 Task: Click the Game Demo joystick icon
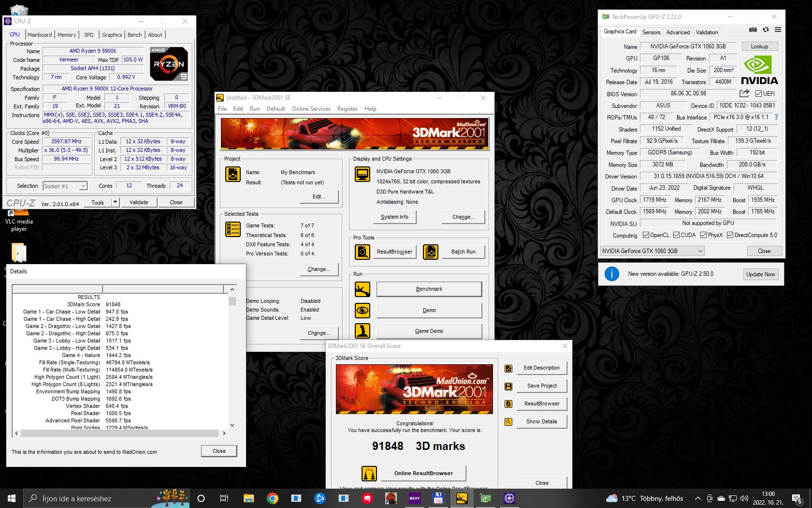point(362,331)
